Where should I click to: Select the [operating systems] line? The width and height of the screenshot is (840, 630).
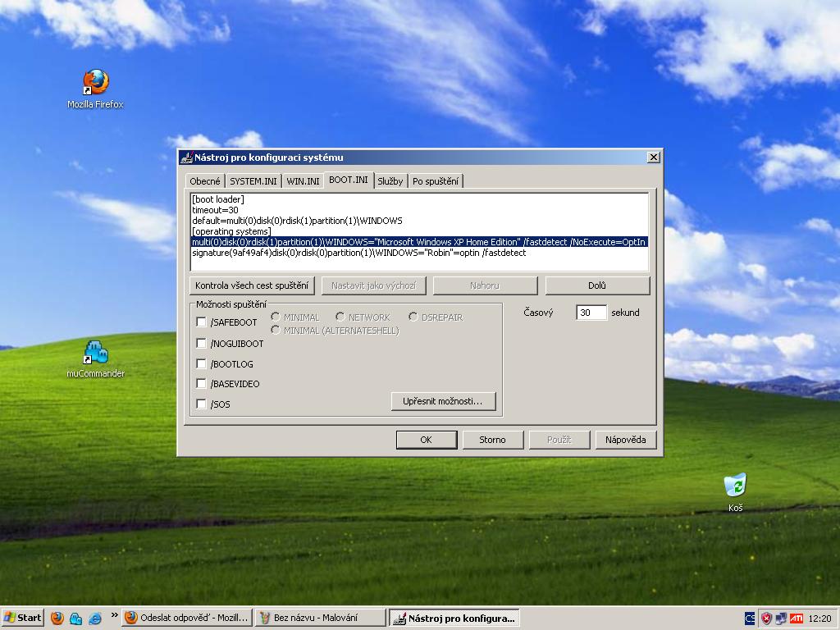(232, 231)
